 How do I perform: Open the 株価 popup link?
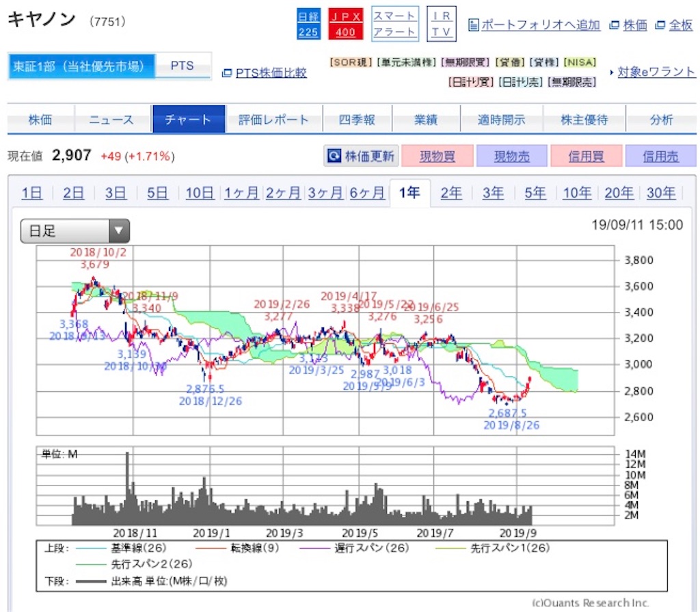635,25
